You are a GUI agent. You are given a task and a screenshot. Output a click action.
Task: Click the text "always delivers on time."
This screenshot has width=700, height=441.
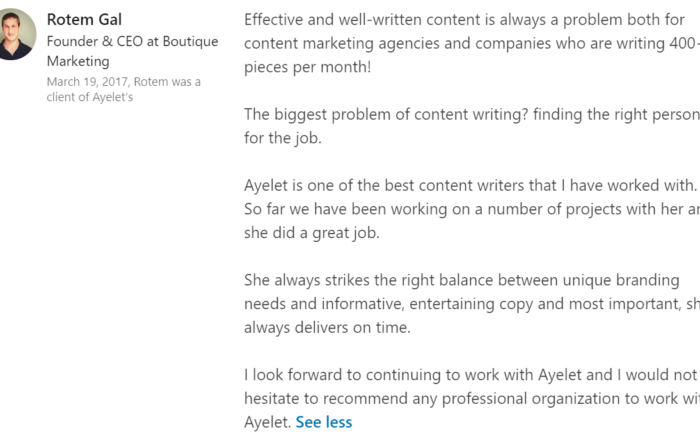pyautogui.click(x=327, y=328)
